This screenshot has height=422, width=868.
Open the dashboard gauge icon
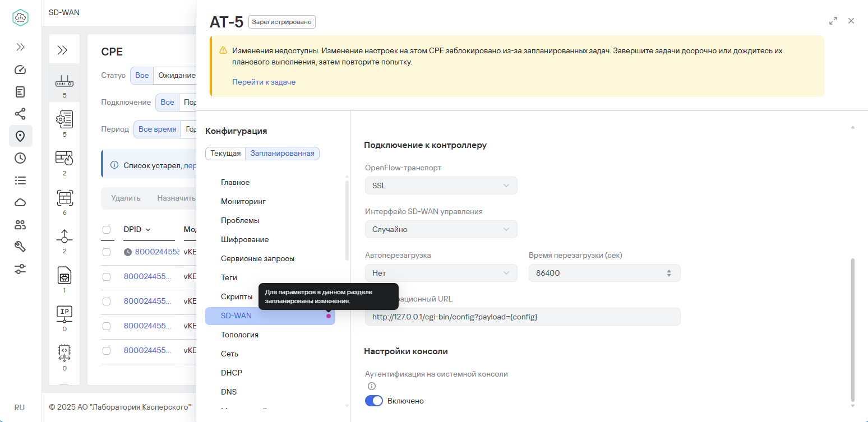click(x=20, y=69)
